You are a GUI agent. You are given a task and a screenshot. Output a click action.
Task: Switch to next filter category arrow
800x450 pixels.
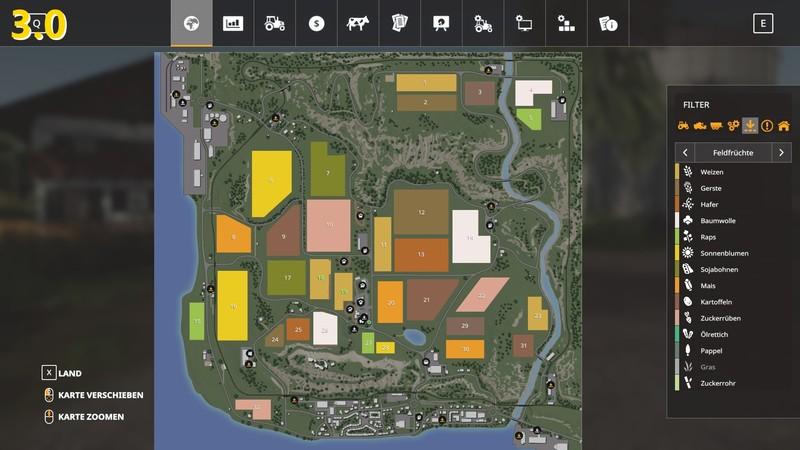tap(781, 152)
